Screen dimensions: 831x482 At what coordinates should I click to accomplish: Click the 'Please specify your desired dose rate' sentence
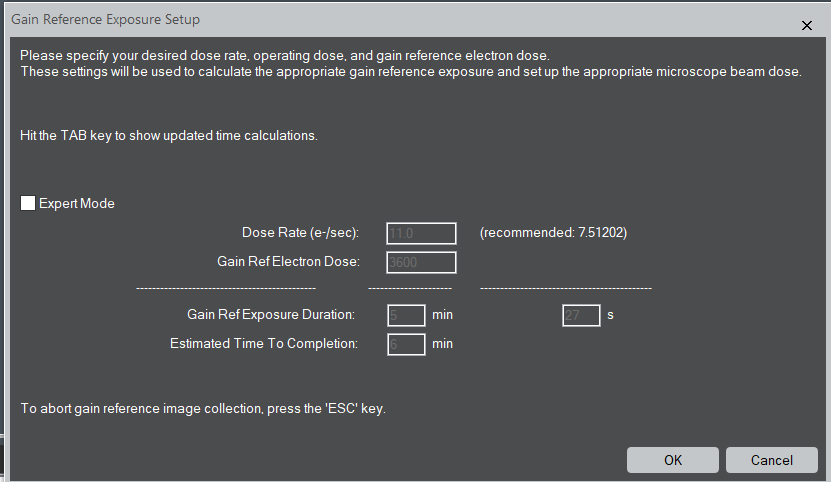285,56
